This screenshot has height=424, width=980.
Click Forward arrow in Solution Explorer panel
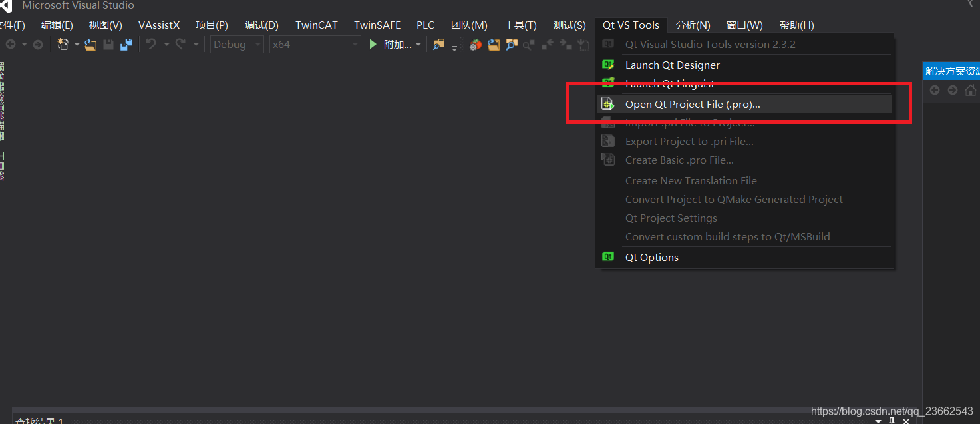(x=953, y=90)
